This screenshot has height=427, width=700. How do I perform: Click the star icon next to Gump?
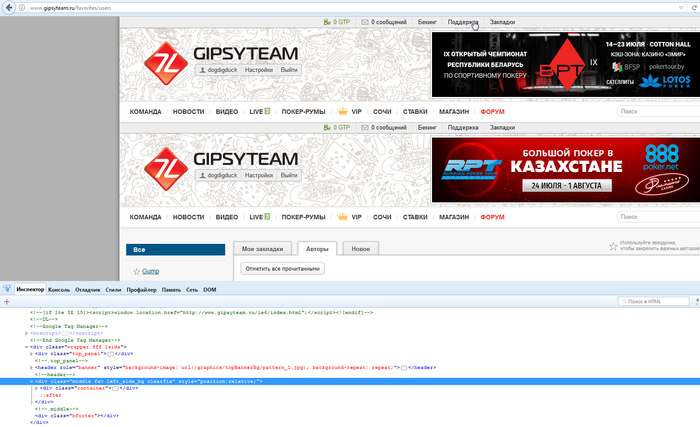click(x=137, y=271)
